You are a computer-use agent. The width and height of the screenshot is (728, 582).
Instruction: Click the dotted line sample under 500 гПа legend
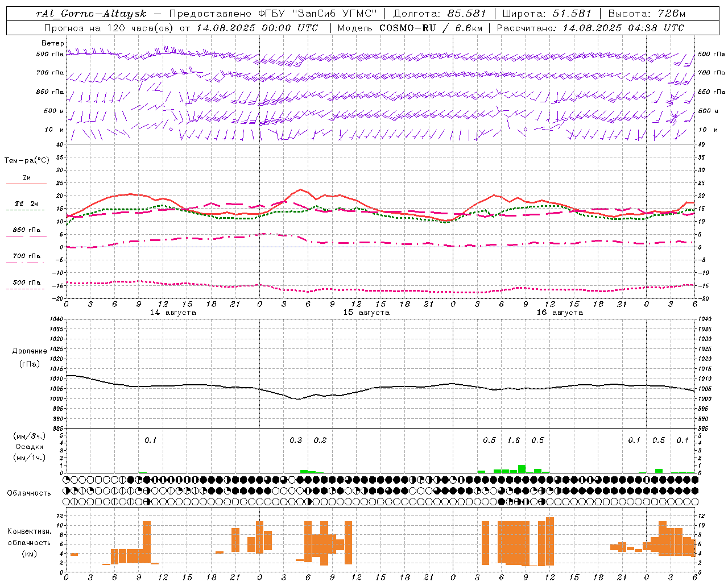26,289
